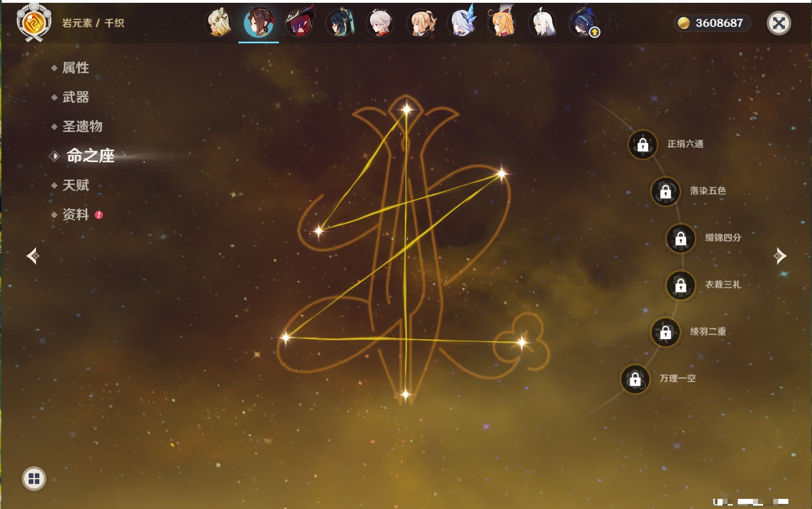Viewport: 812px width, 509px height.
Task: Click the lock icon for 正绢六通
Action: (643, 145)
